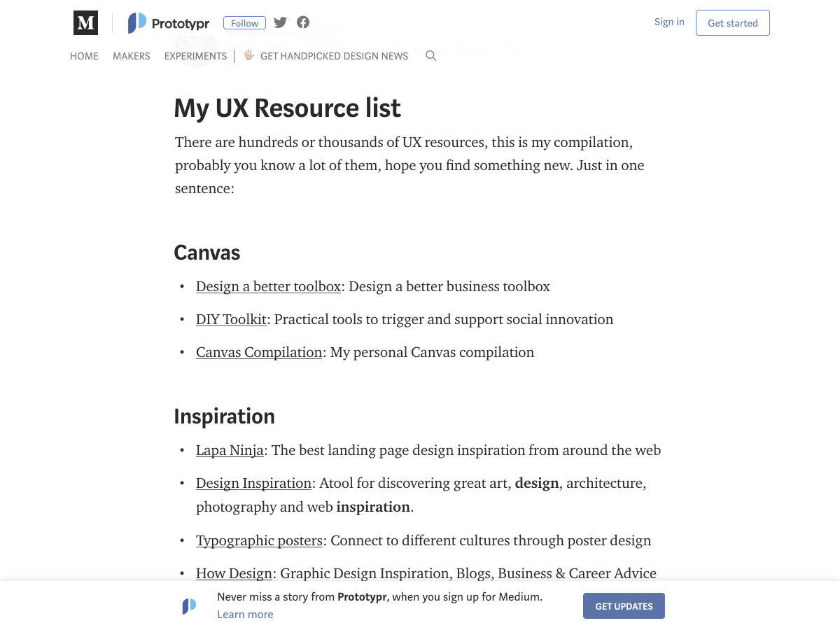
Task: Open GET HANDPICKED DESIGN NEWS
Action: coord(325,56)
